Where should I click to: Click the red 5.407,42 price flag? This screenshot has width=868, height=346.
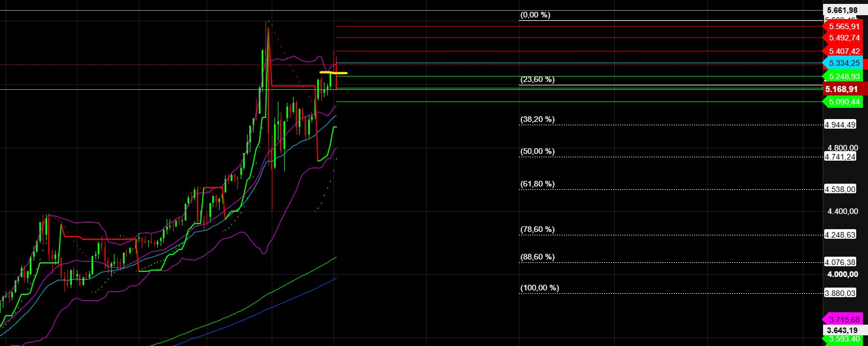point(844,51)
